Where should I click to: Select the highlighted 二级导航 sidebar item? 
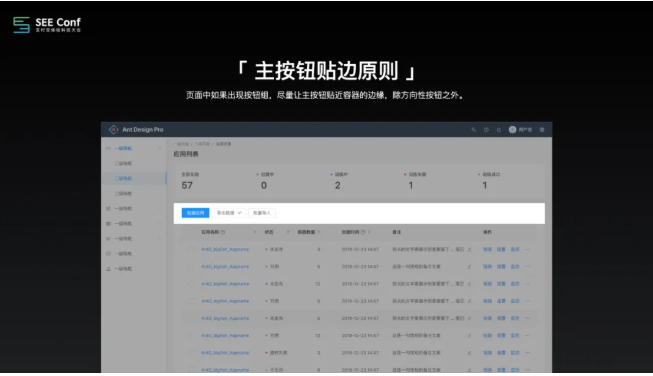[134, 178]
